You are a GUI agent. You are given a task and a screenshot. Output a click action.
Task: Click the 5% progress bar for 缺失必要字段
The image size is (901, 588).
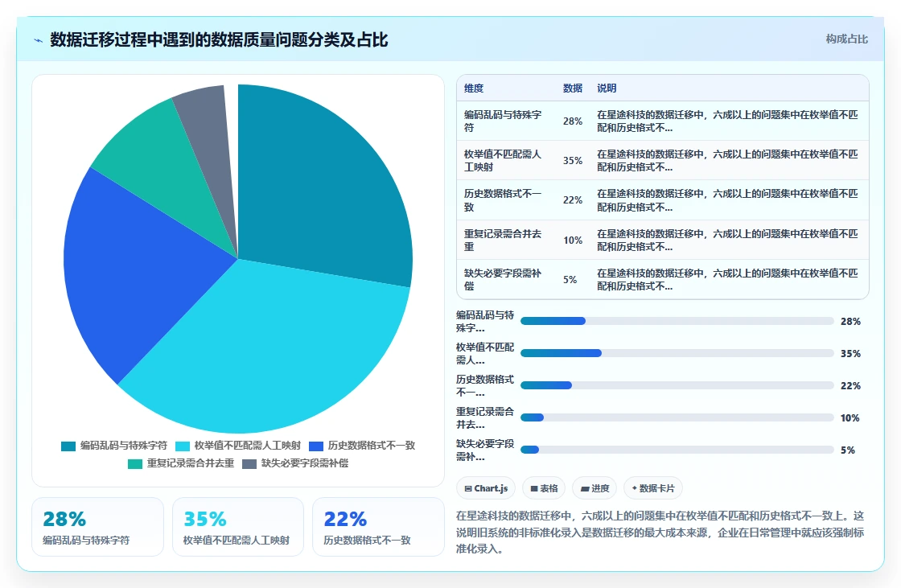point(677,450)
